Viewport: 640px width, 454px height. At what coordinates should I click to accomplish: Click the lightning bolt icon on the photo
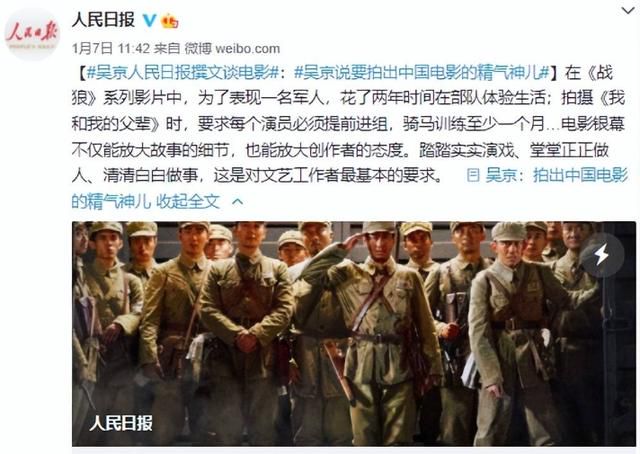pos(602,255)
